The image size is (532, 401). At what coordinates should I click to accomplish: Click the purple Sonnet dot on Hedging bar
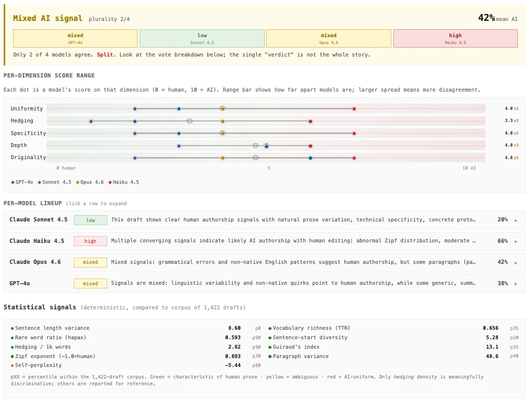point(91,121)
